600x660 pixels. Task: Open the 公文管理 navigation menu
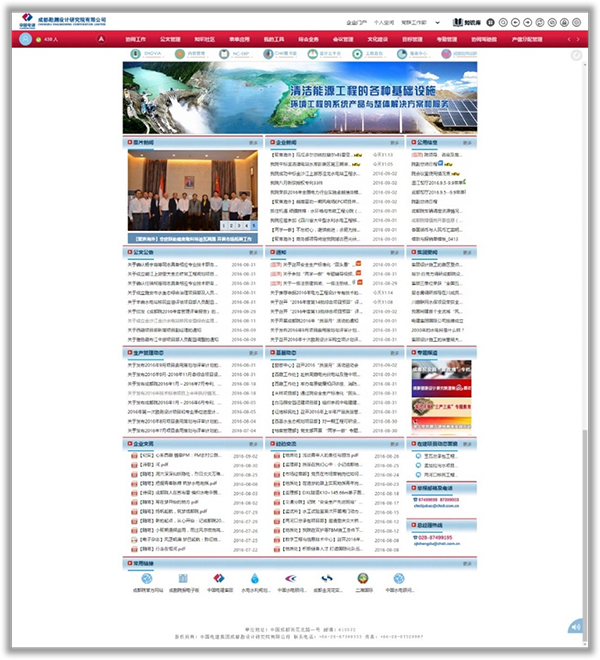coord(170,39)
